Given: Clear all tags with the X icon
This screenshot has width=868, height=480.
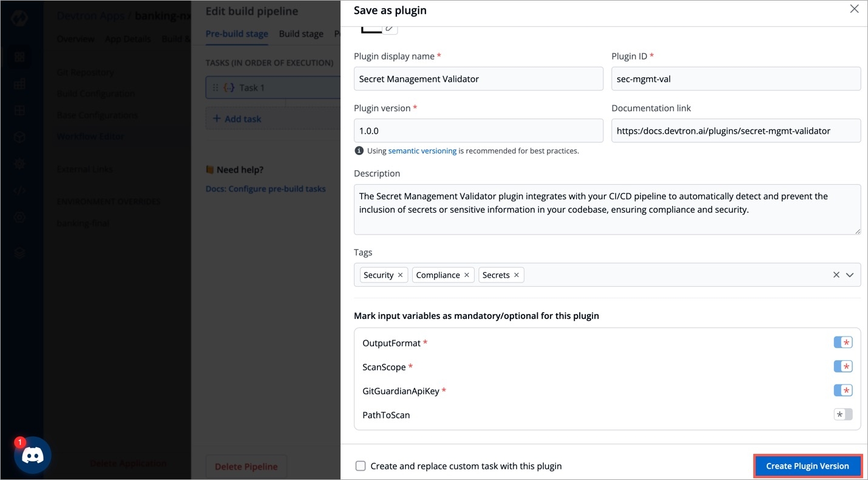Looking at the screenshot, I should 836,275.
